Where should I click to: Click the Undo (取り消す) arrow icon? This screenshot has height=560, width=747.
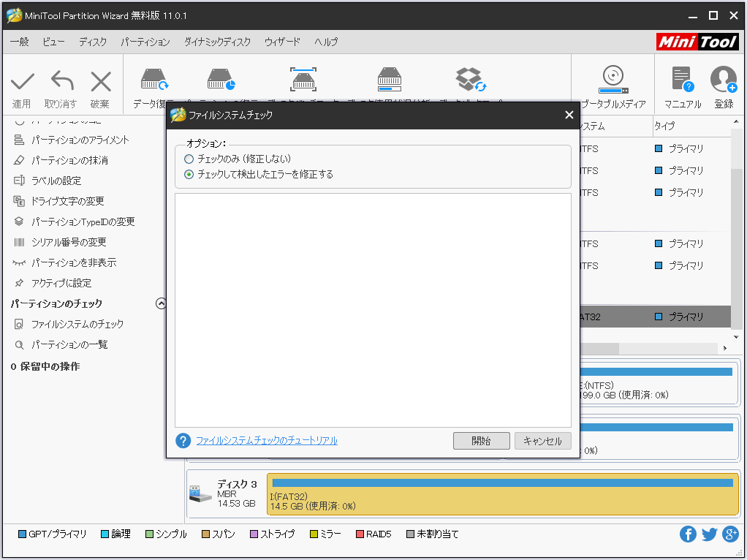pos(61,82)
